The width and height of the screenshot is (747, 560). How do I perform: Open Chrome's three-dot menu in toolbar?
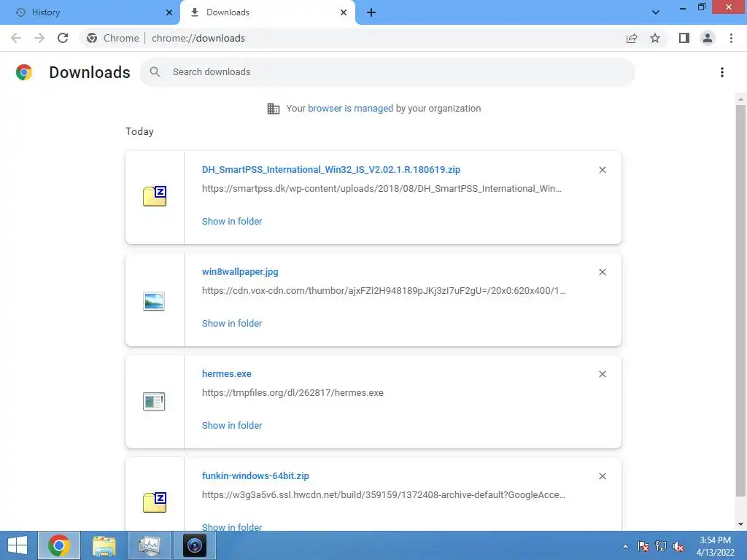tap(731, 38)
